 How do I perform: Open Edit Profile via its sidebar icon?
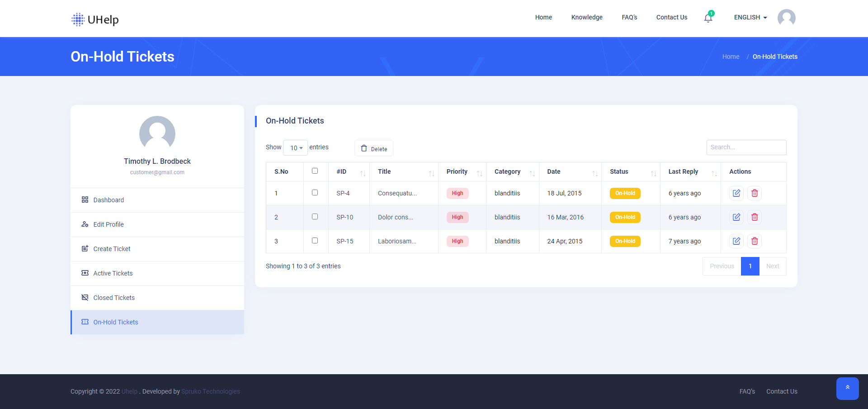click(x=85, y=224)
